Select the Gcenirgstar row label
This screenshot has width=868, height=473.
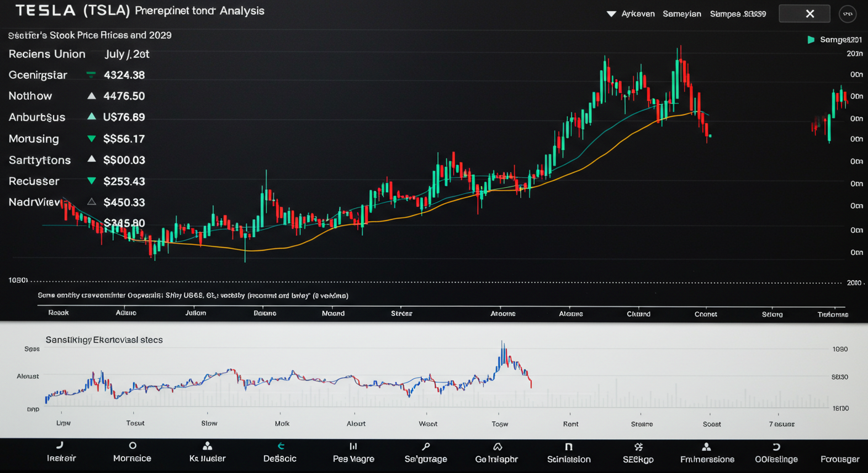coord(38,75)
